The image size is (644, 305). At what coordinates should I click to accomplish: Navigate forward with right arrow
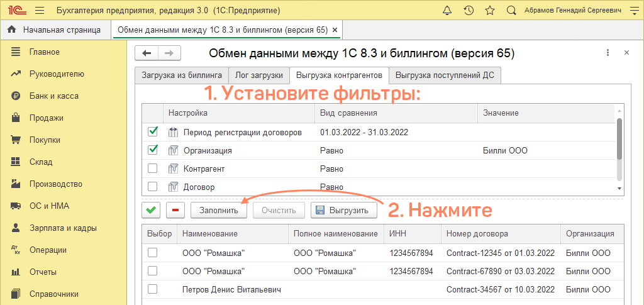pos(169,53)
